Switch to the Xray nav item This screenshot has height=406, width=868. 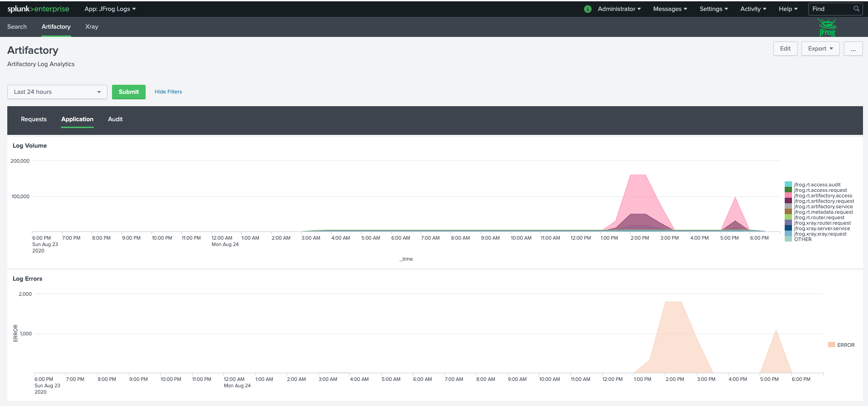(92, 27)
